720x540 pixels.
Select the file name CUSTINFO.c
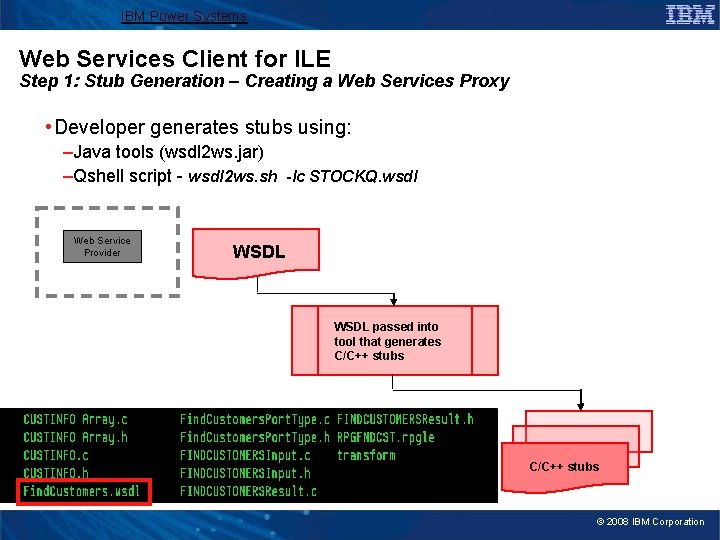[56, 455]
